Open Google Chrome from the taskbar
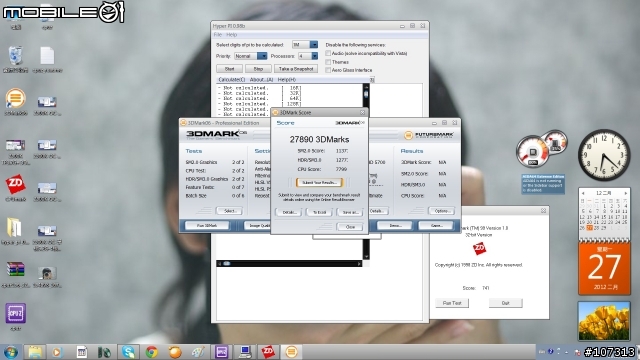Screen dimensions: 640x360 point(151,352)
